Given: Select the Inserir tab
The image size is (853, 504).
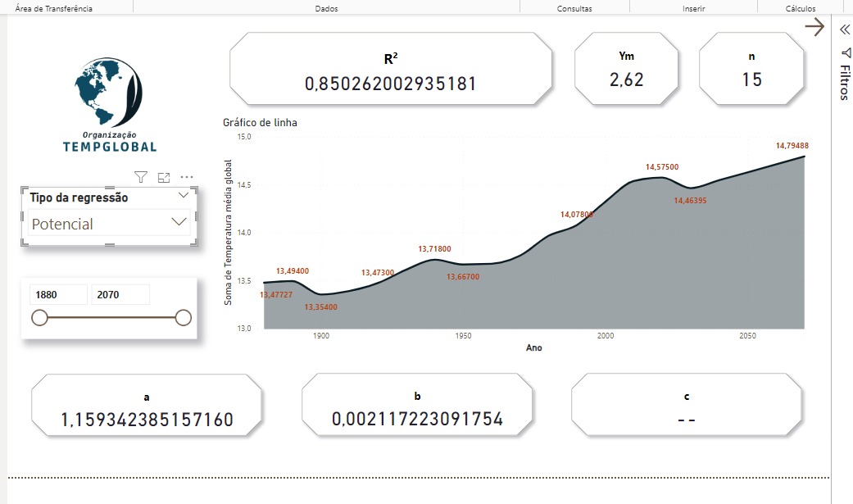Looking at the screenshot, I should click(693, 7).
